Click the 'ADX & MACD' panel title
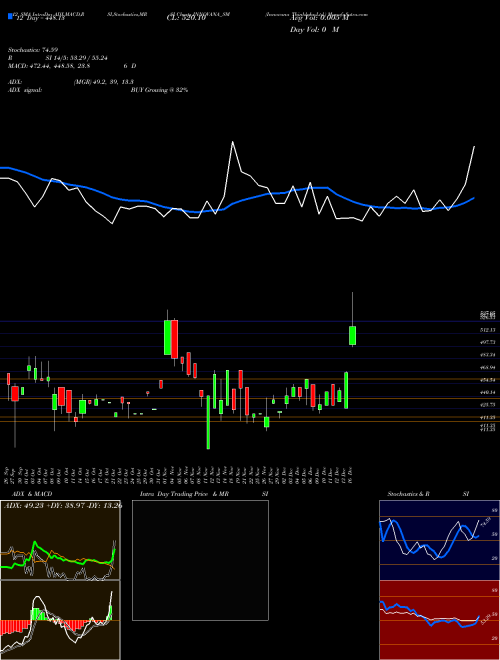 32,494
